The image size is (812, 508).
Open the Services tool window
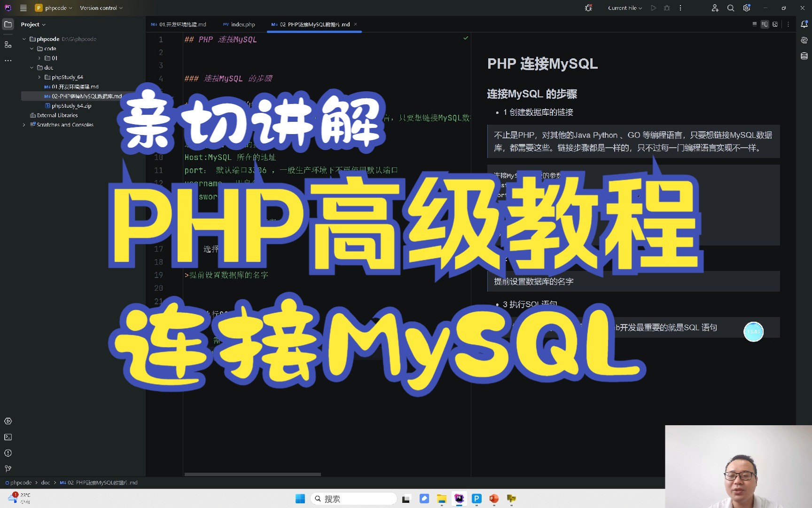pos(8,421)
